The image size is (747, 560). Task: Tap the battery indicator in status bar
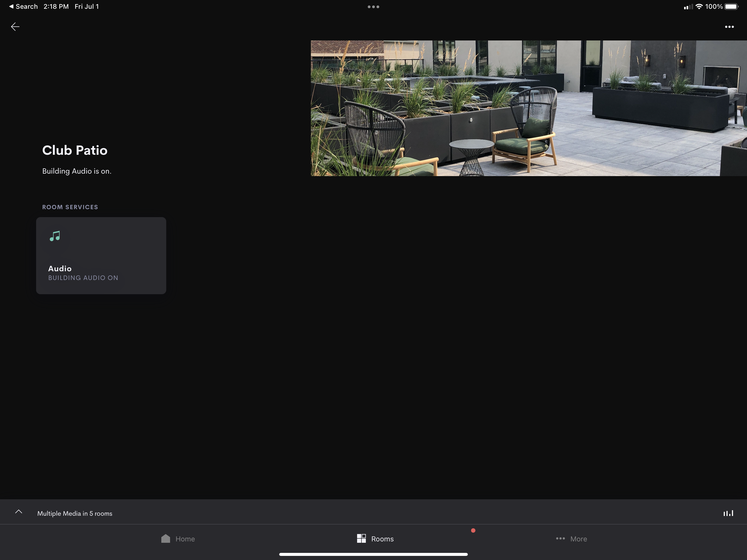pos(731,6)
